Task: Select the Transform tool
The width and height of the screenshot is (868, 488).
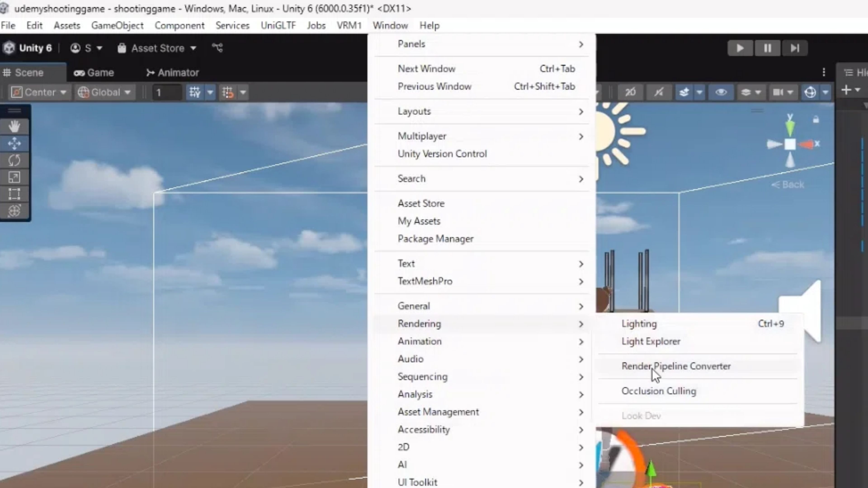Action: pos(14,211)
